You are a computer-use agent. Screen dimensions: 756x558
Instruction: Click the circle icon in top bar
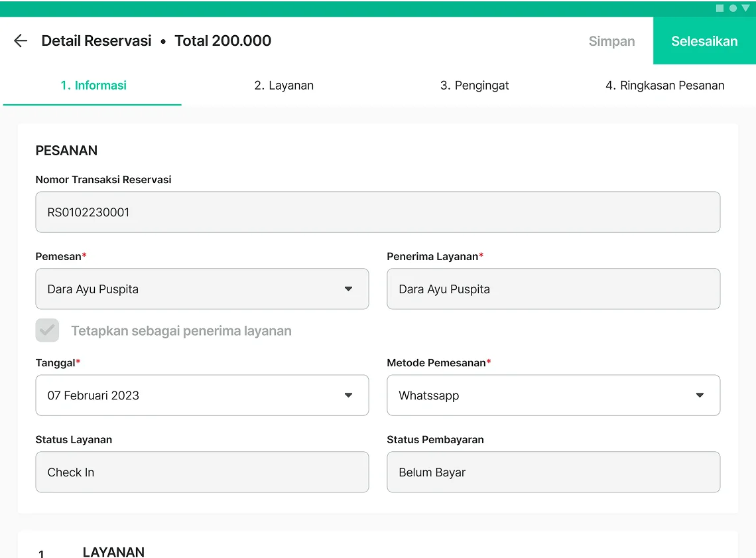click(733, 9)
